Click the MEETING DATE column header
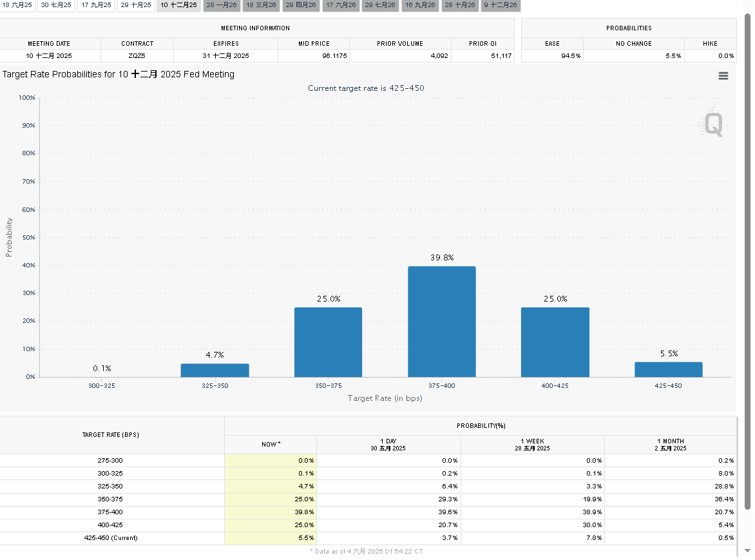755x560 pixels. 48,43
